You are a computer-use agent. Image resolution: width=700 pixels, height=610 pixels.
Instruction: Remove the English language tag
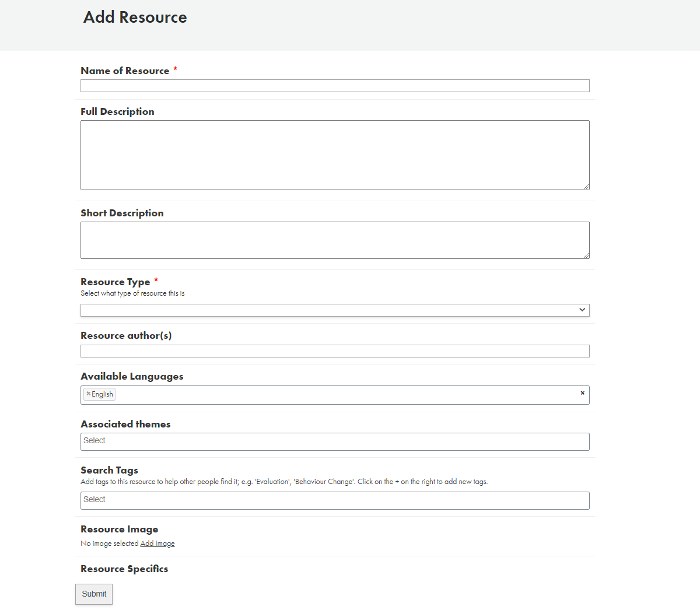pos(88,394)
